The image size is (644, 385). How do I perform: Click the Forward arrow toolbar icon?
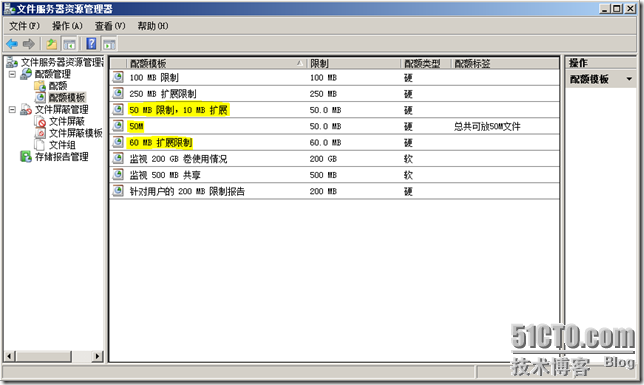[x=29, y=44]
